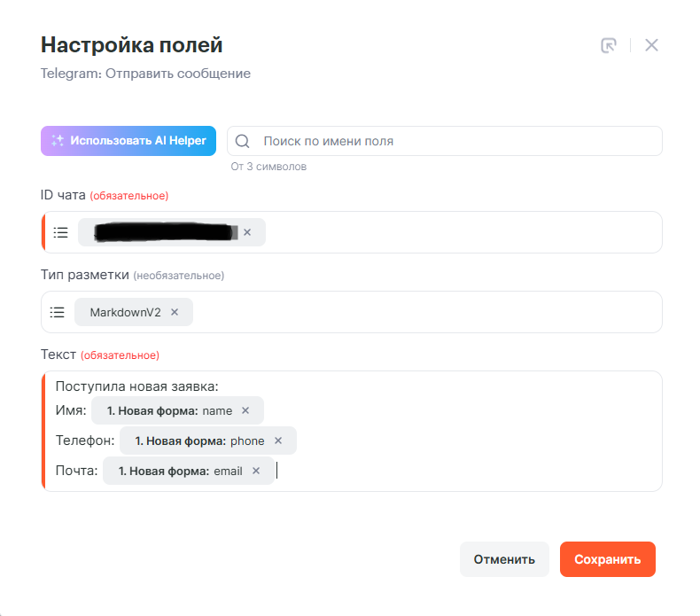Click the Новая форма name chip
The image size is (700, 616).
168,410
